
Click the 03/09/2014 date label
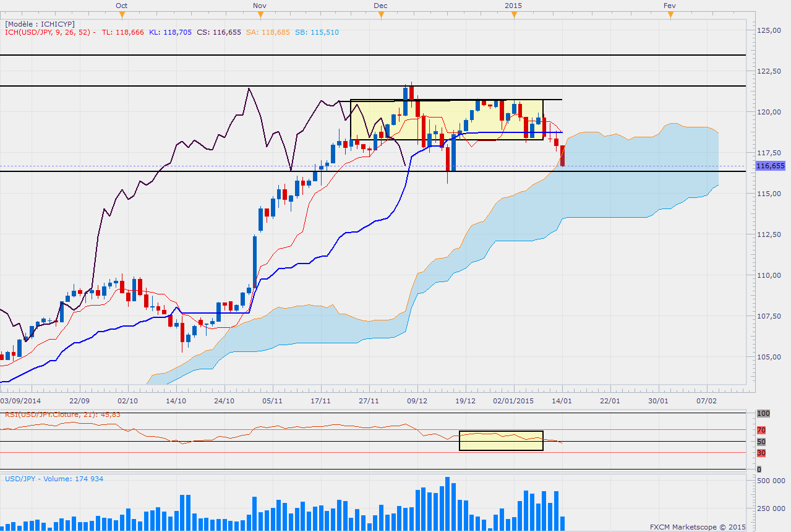(x=20, y=401)
